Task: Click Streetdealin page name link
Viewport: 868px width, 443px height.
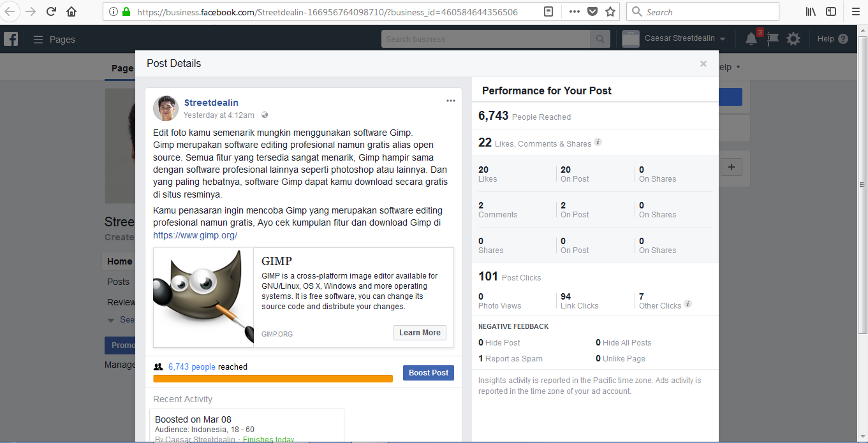Action: pyautogui.click(x=211, y=103)
